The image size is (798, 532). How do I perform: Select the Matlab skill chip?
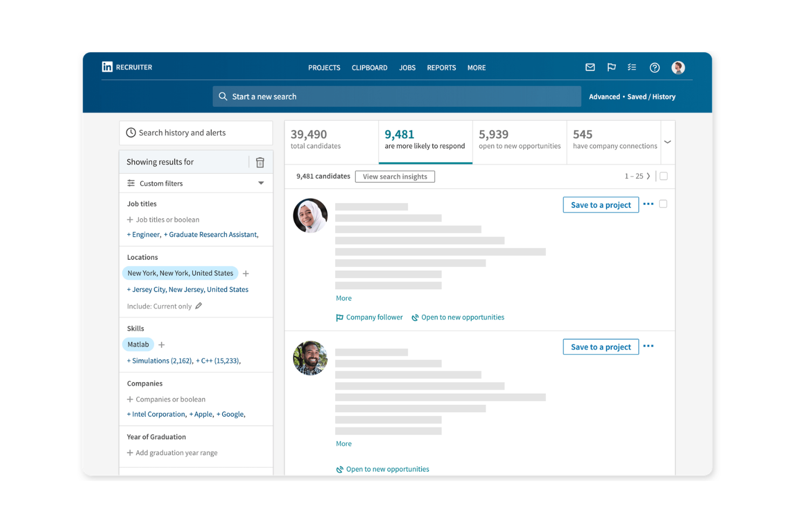[138, 344]
